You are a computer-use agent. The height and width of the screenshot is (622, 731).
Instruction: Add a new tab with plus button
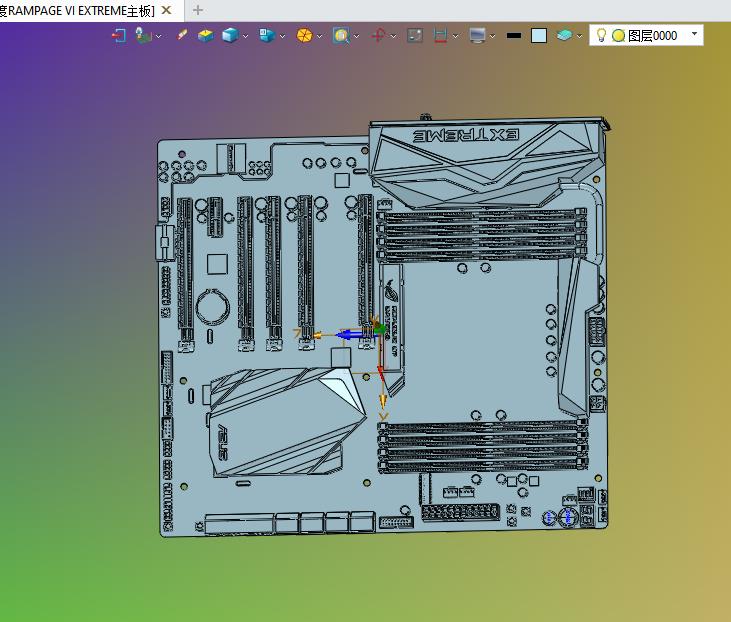click(x=198, y=10)
